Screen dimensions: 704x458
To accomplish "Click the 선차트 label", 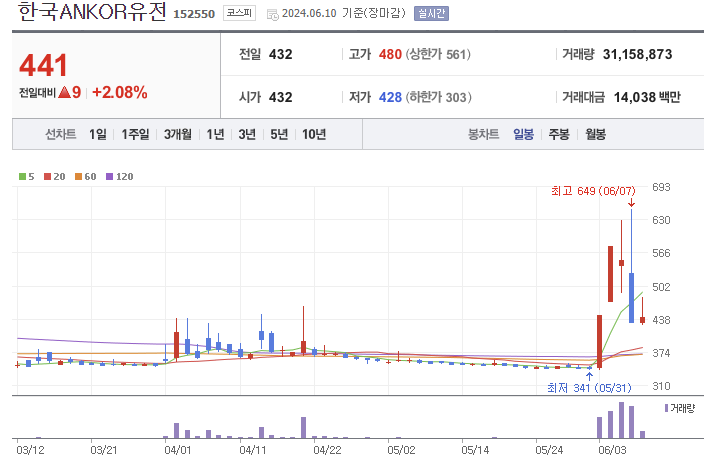I will click(x=61, y=134).
